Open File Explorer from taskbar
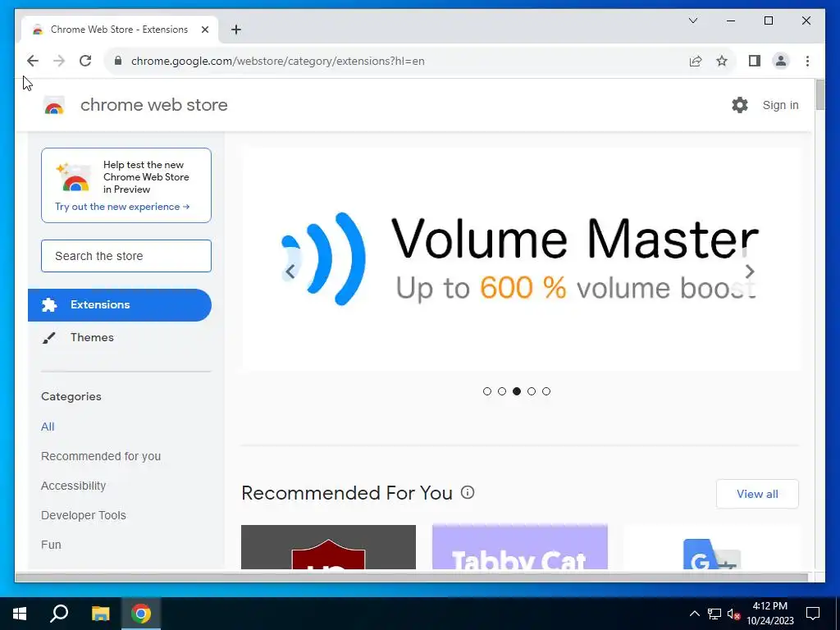 (x=100, y=614)
